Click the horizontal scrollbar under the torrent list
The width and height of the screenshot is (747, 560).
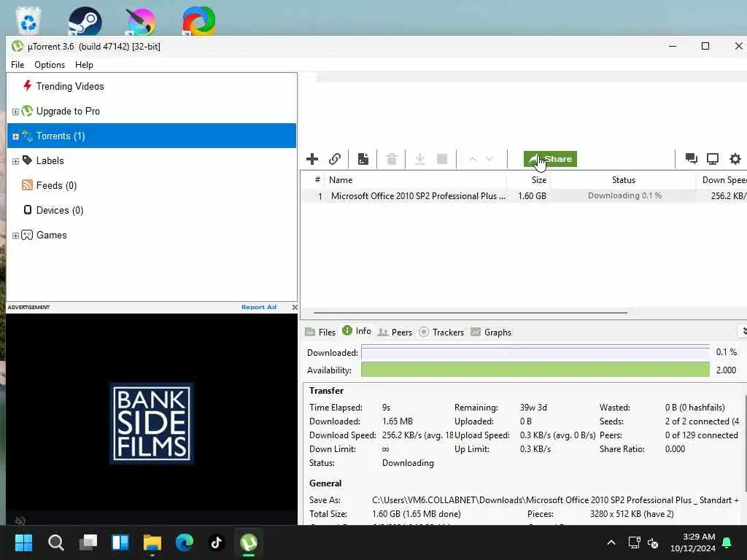coord(471,313)
